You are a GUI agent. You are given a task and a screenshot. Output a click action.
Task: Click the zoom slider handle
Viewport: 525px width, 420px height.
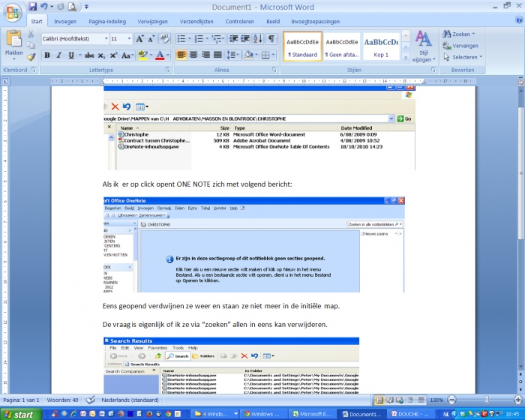pyautogui.click(x=487, y=400)
